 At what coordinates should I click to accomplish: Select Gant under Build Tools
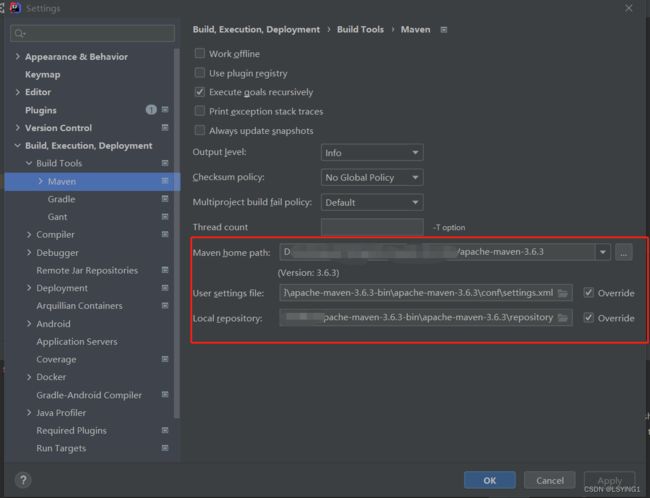pyautogui.click(x=57, y=217)
